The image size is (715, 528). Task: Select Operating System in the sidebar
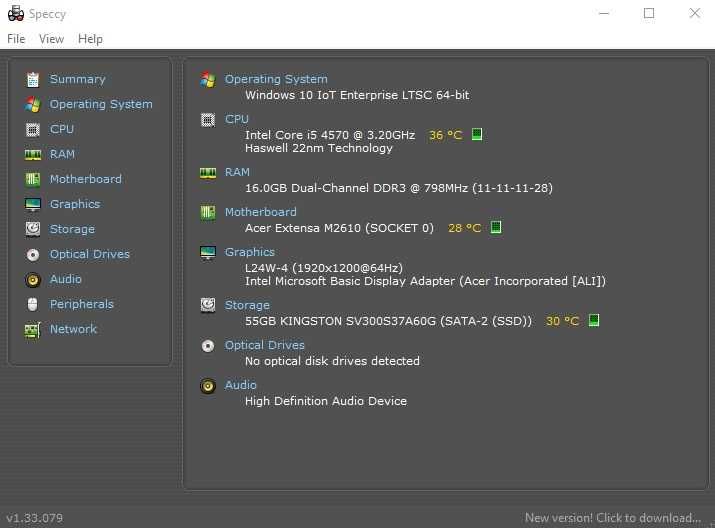pyautogui.click(x=101, y=104)
